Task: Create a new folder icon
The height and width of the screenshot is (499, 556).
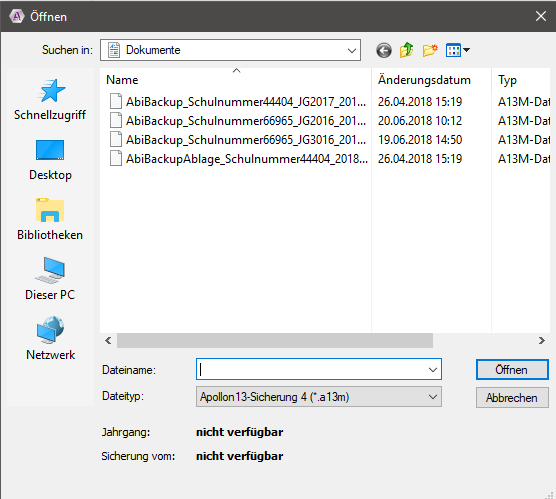Action: click(430, 50)
